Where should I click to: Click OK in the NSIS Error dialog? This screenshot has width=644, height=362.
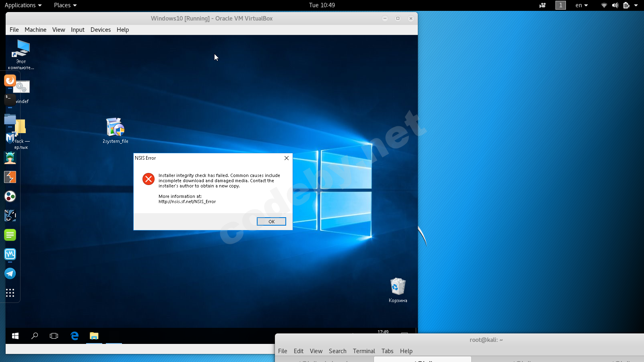tap(271, 222)
